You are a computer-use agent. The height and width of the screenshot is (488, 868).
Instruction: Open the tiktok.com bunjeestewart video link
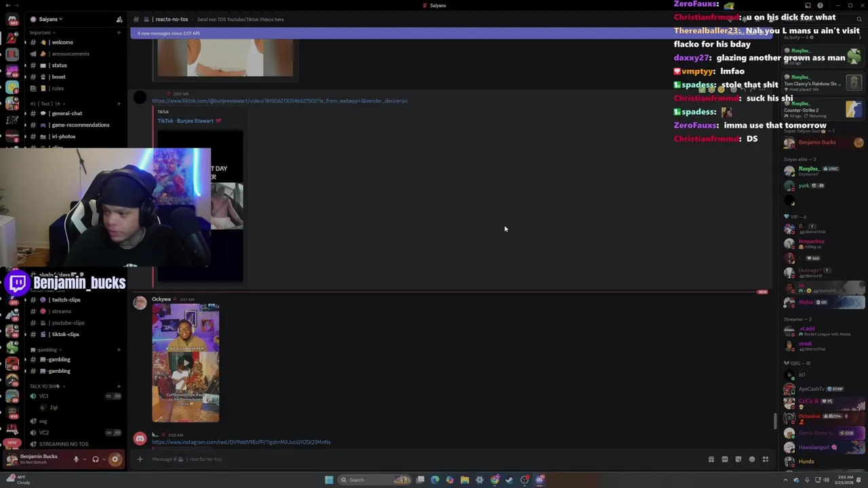coord(279,101)
